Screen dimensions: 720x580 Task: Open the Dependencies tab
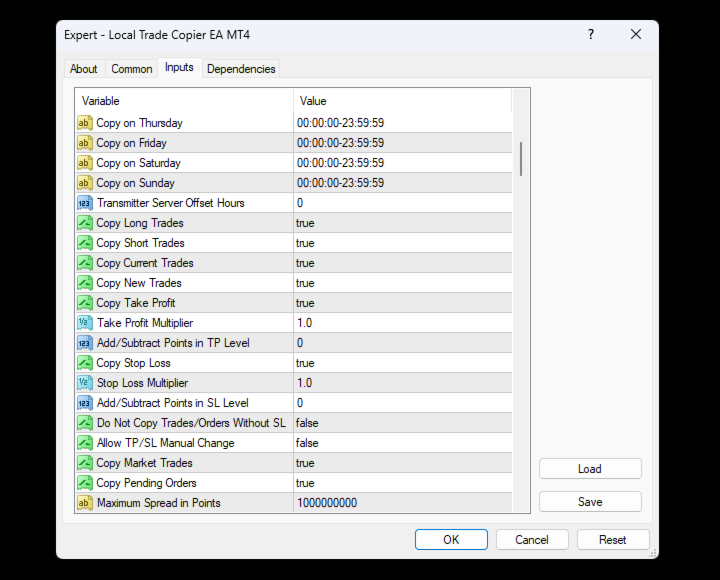point(241,69)
